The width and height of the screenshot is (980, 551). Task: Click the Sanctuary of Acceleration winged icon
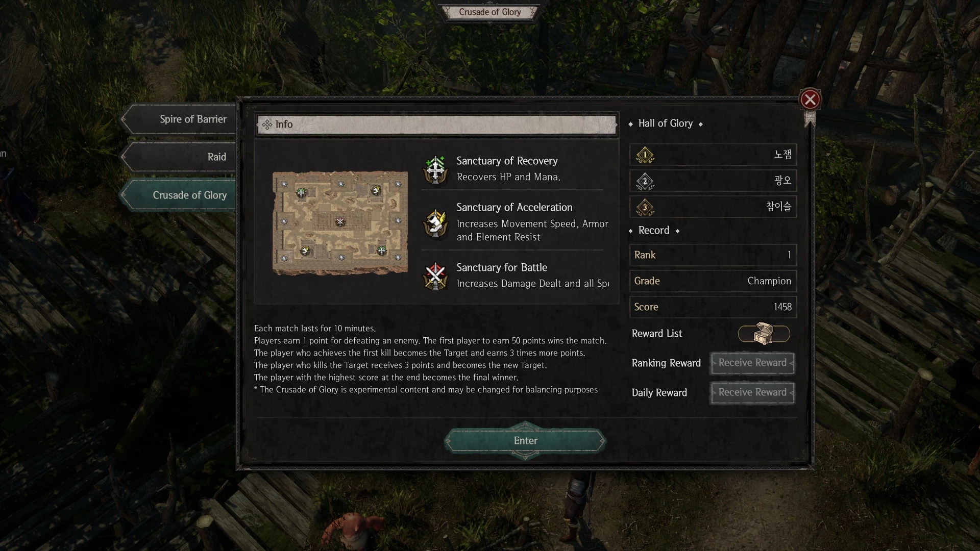tap(435, 223)
